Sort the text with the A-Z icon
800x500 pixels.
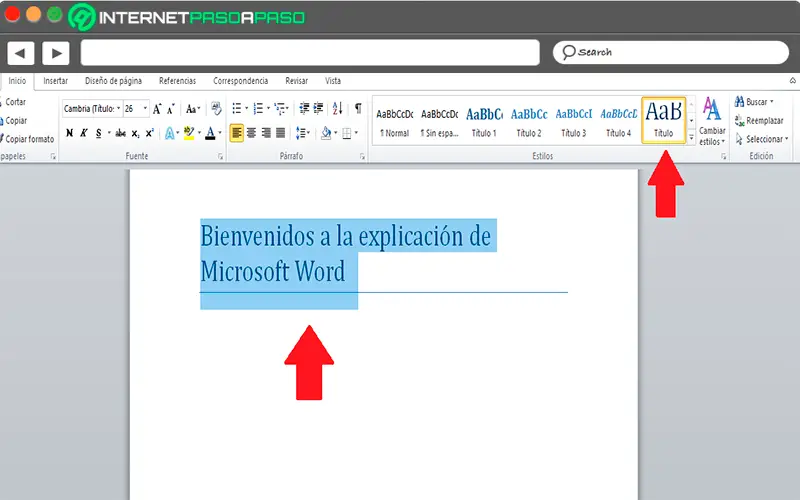[x=339, y=109]
